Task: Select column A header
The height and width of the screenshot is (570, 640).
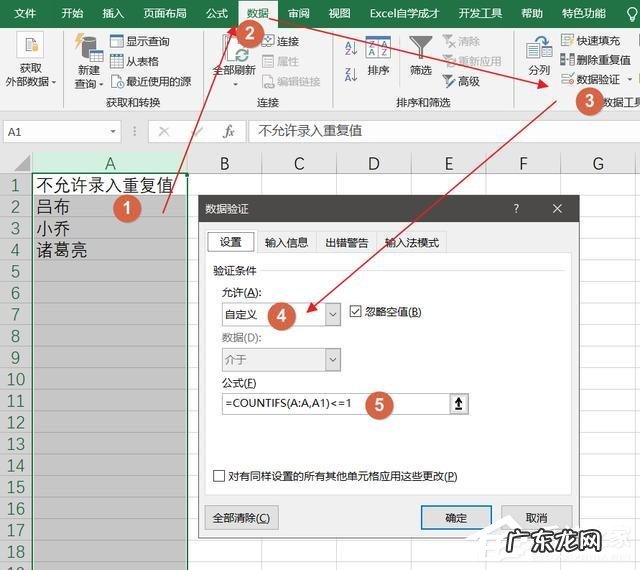Action: pyautogui.click(x=110, y=163)
